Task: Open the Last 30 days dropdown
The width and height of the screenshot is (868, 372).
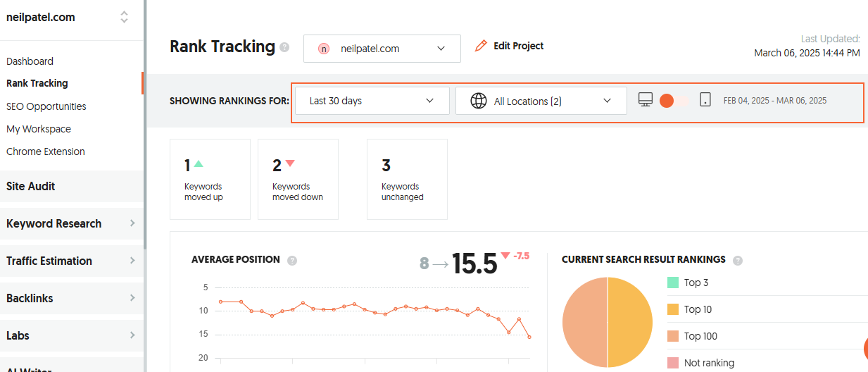Action: point(372,101)
